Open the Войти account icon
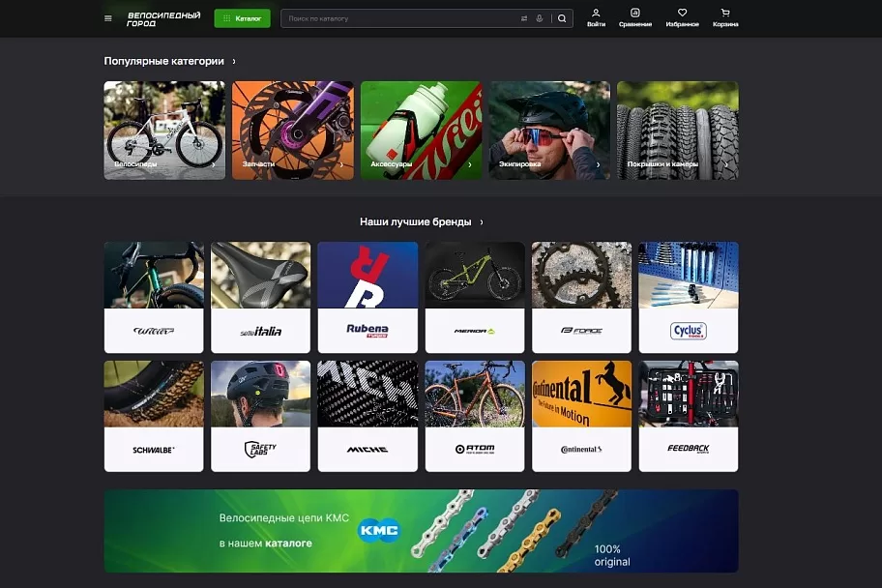The width and height of the screenshot is (882, 588). (596, 18)
